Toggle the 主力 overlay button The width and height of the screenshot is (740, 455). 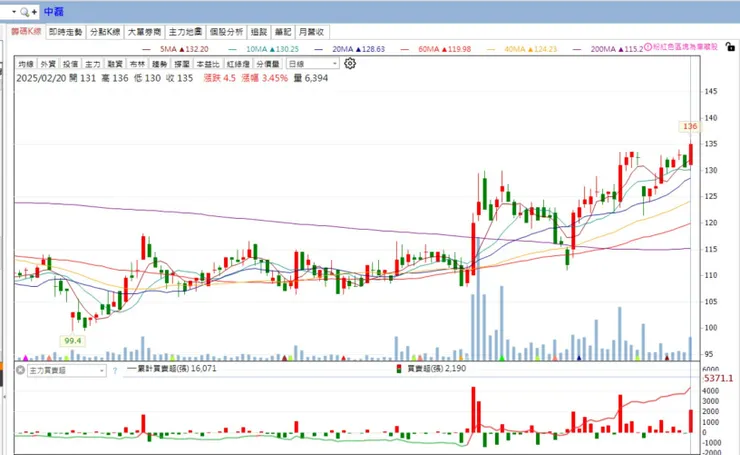(x=92, y=64)
